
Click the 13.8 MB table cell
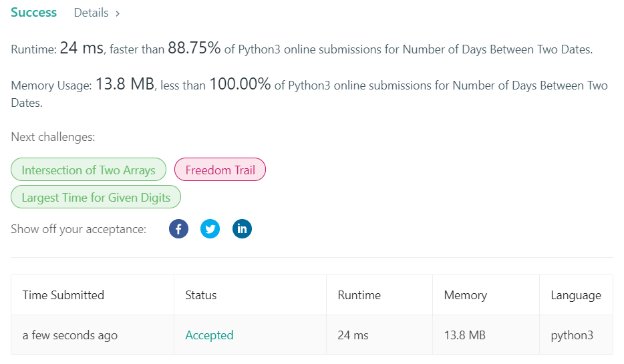[464, 335]
